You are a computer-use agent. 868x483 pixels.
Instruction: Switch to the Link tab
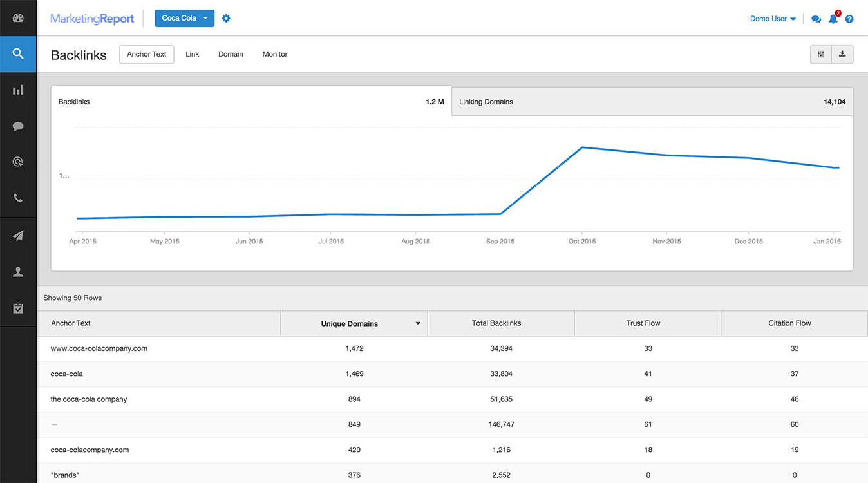coord(193,54)
